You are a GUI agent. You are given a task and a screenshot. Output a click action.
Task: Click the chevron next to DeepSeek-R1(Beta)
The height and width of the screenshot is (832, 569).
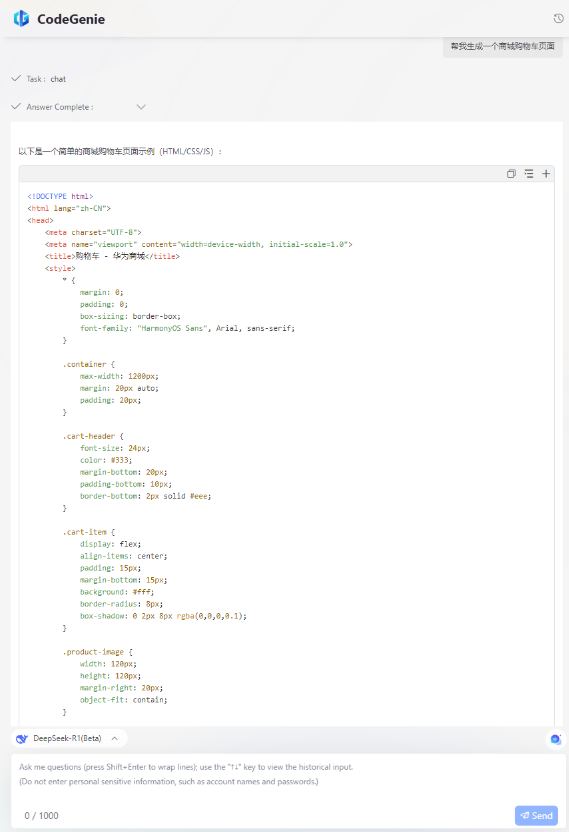[x=115, y=739]
